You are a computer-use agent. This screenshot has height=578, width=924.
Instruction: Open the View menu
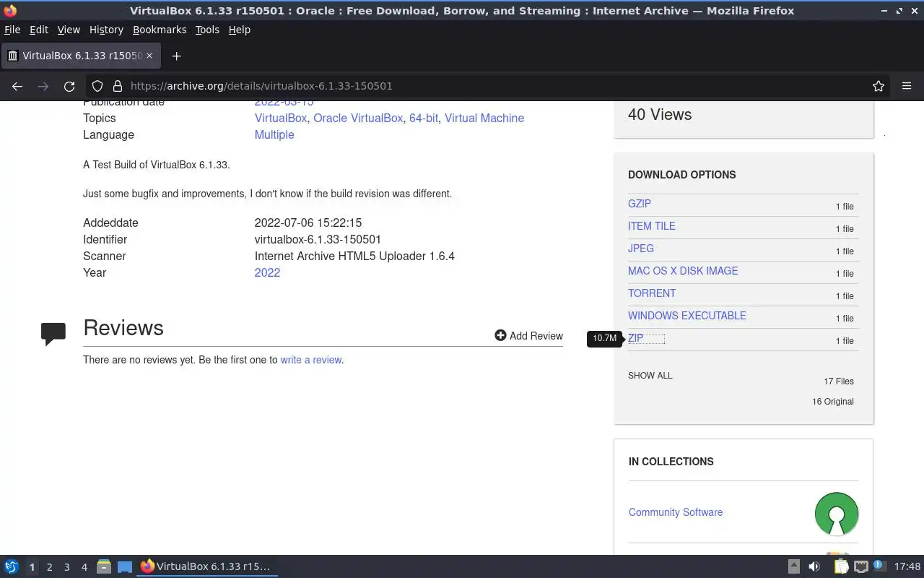69,30
